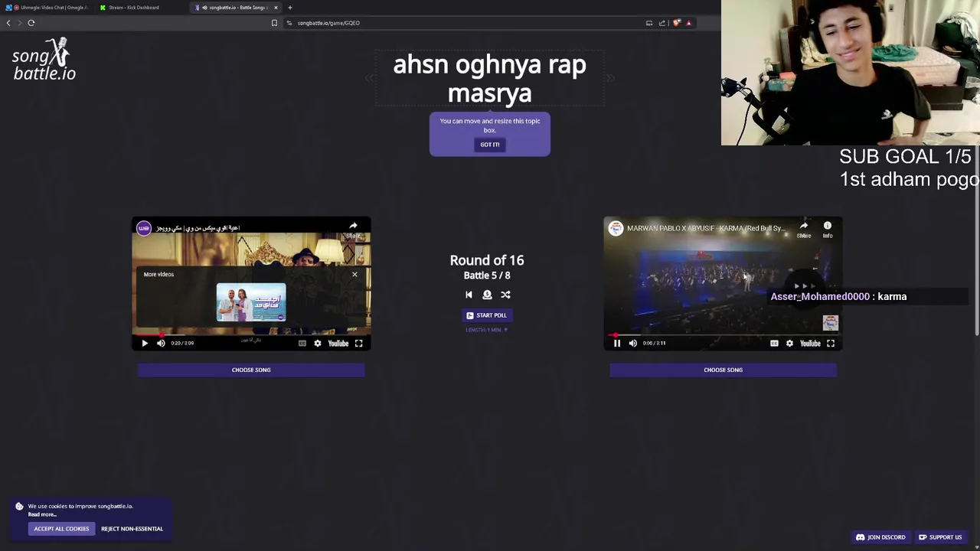Shuffle the battle with the shuffle icon

505,295
